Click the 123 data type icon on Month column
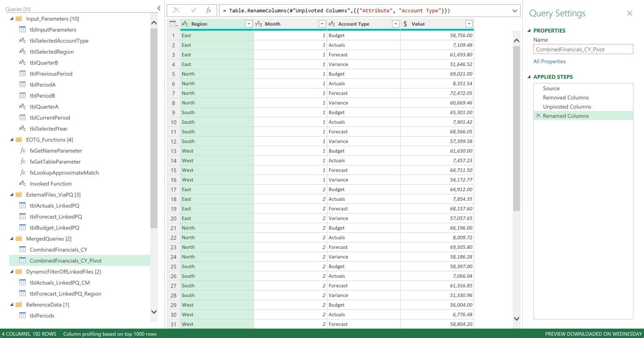 [x=259, y=24]
